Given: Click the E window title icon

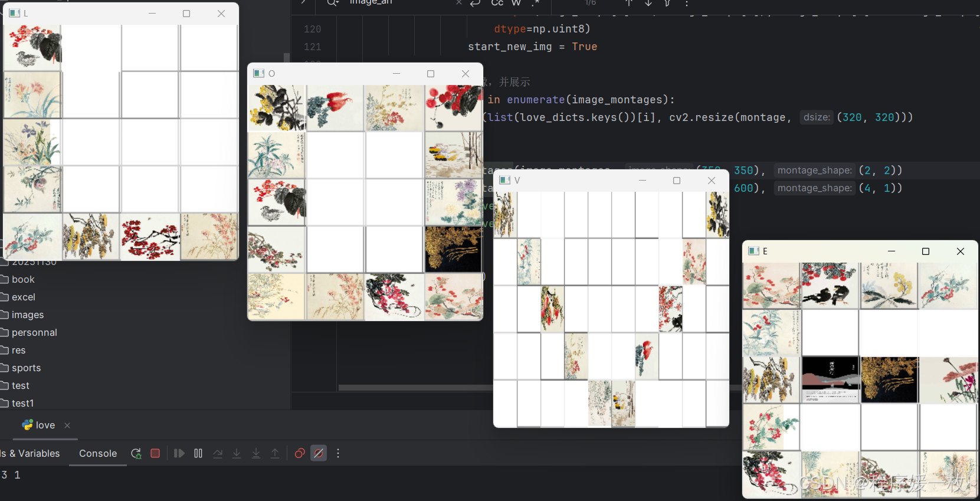Looking at the screenshot, I should coord(754,251).
